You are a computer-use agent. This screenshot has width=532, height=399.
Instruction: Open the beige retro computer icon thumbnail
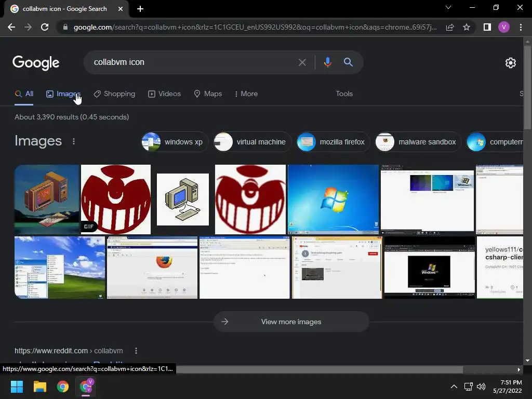point(183,199)
